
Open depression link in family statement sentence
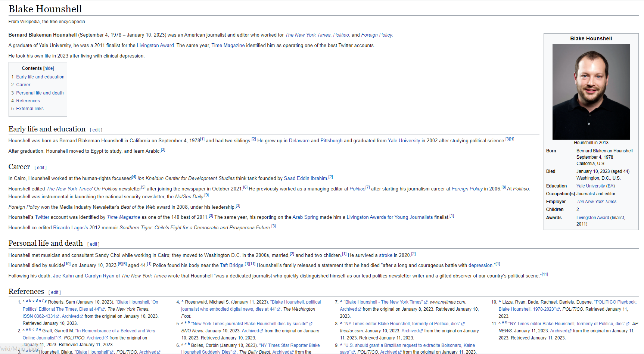coord(480,265)
